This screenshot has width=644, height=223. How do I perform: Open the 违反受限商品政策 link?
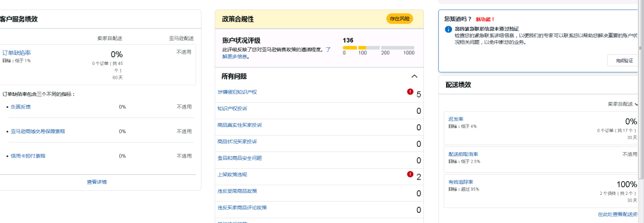tap(237, 191)
